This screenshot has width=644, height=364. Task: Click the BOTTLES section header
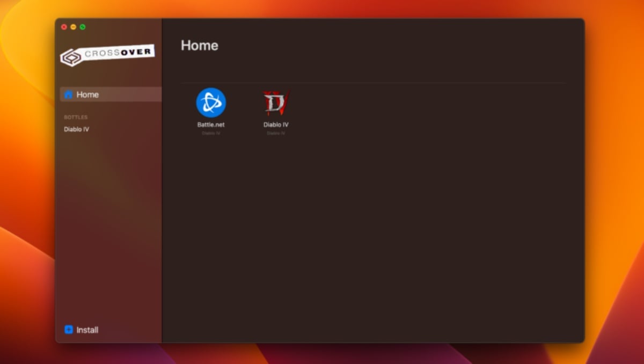pos(76,117)
